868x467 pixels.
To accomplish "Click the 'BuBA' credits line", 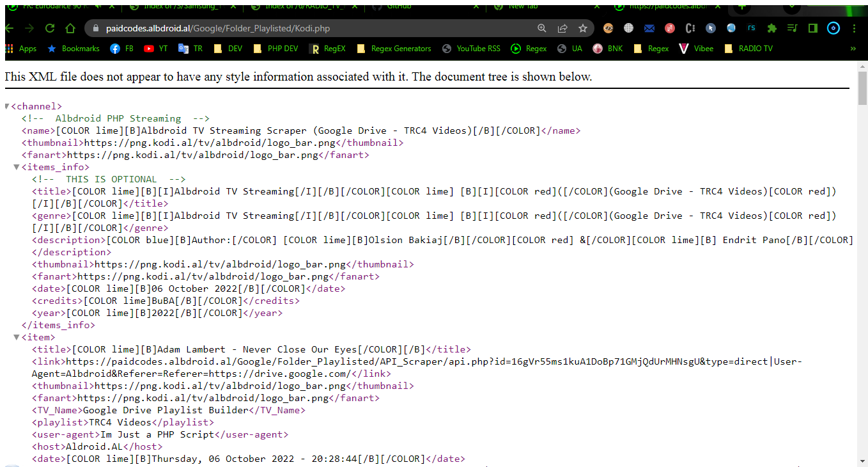I will pos(166,301).
